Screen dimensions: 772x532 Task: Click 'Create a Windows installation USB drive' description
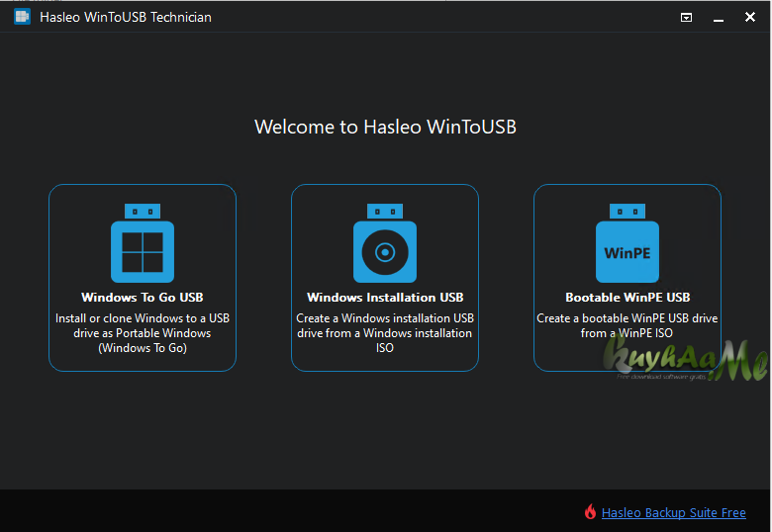[385, 333]
